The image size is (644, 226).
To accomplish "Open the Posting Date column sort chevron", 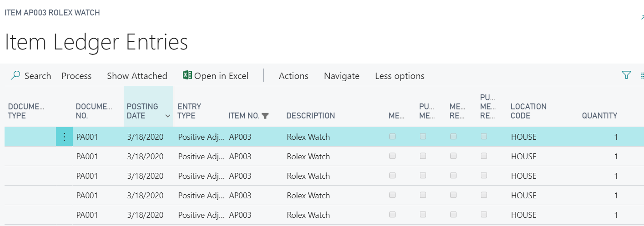I will pos(167,116).
